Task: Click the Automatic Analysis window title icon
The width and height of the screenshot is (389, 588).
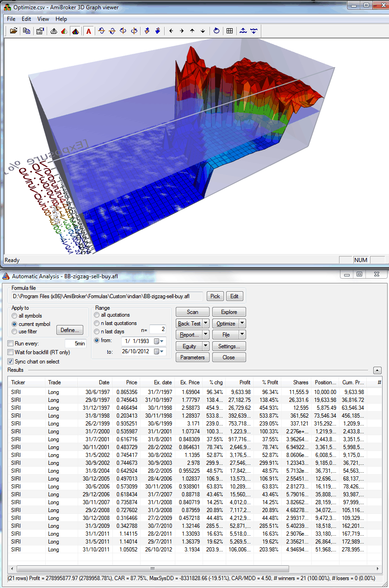Action: click(6, 276)
